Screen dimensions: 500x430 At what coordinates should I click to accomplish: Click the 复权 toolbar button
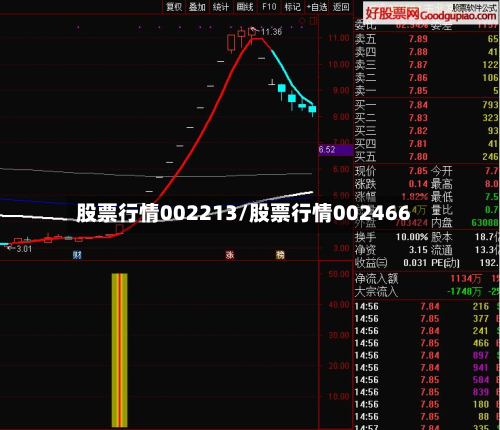[174, 7]
